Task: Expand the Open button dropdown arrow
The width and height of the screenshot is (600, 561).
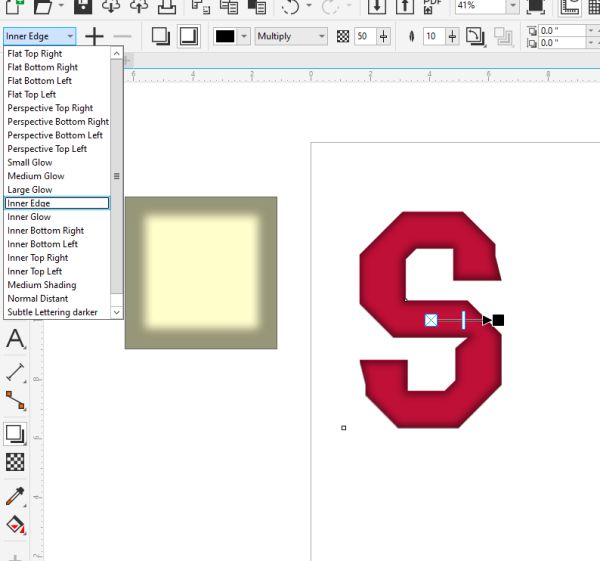Action: click(61, 6)
